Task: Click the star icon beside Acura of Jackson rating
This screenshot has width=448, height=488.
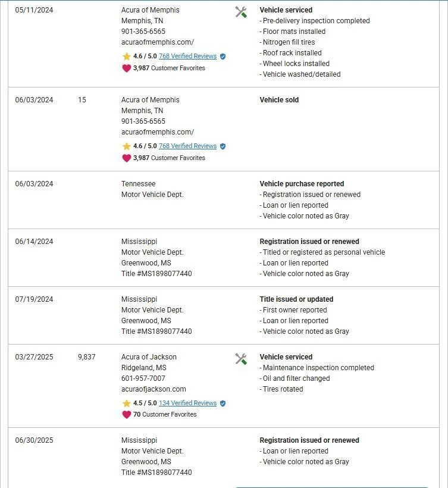Action: (126, 403)
